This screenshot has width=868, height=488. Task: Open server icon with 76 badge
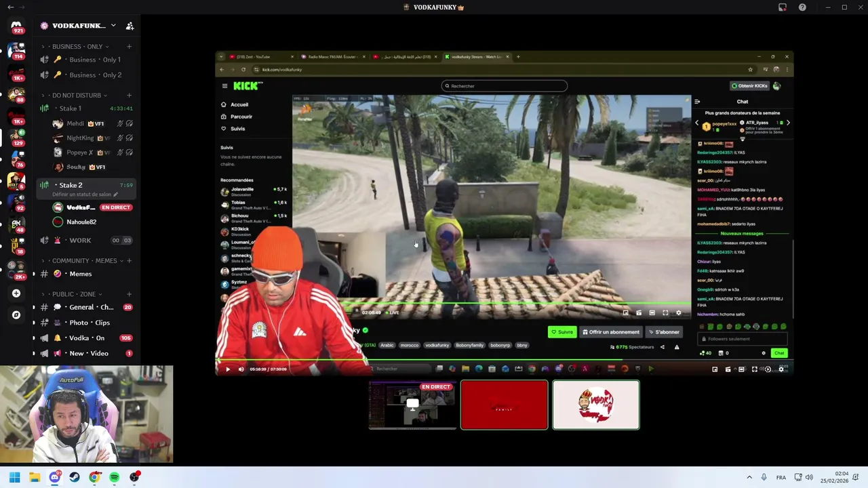click(16, 159)
